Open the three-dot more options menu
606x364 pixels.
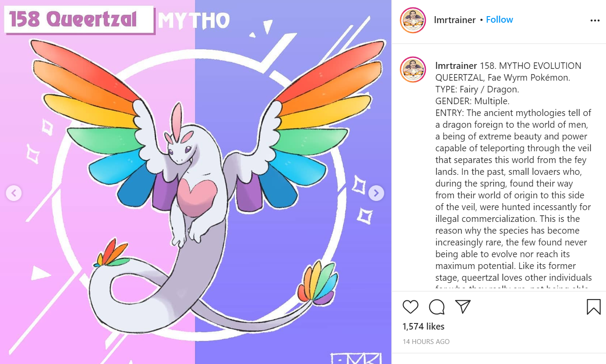coord(595,20)
